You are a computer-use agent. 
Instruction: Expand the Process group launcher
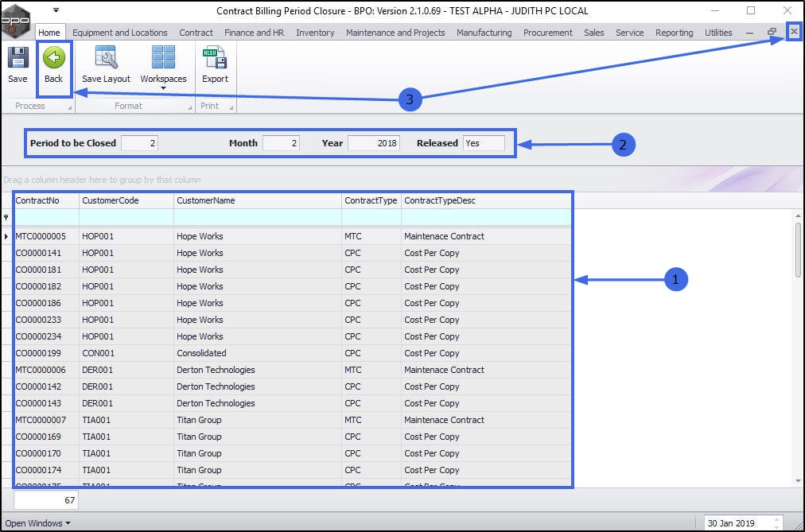(x=69, y=107)
